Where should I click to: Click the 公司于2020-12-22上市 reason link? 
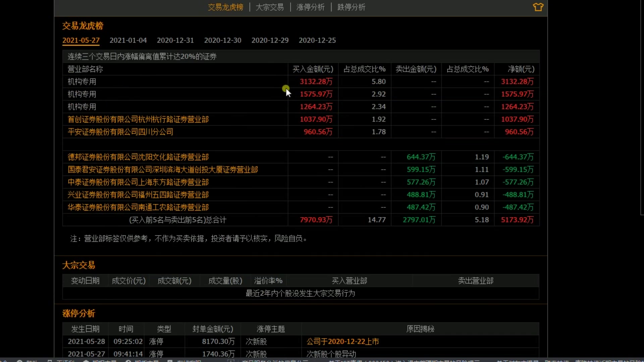[x=343, y=341]
